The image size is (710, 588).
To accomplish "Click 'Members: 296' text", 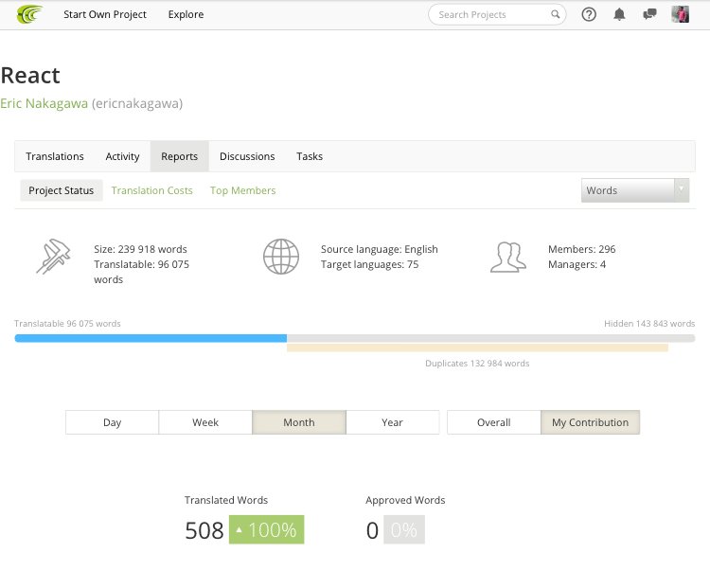I will tap(582, 249).
